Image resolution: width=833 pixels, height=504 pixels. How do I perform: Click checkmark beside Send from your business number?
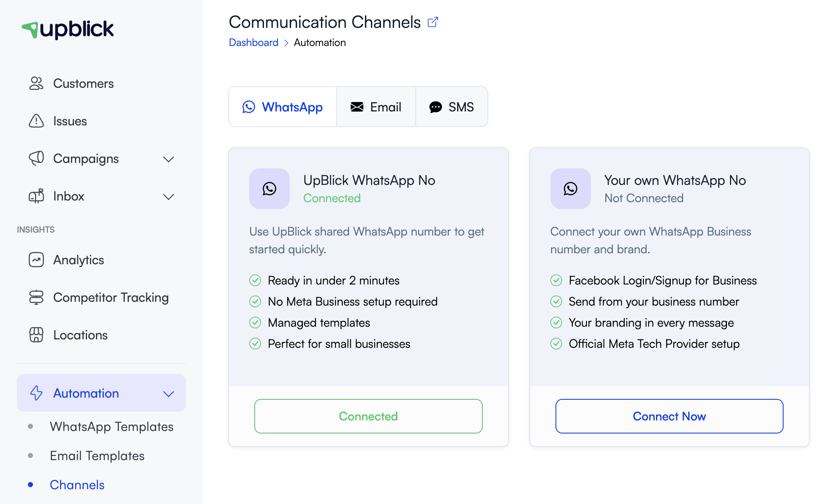tap(556, 301)
